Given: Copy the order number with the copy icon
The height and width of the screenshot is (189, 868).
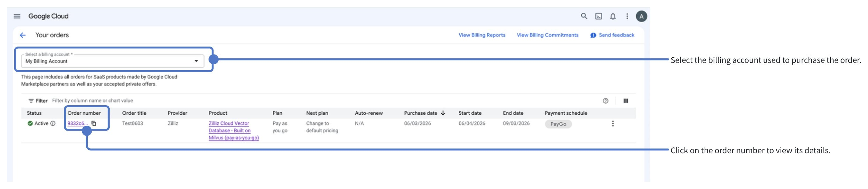Looking at the screenshot, I should tap(94, 123).
